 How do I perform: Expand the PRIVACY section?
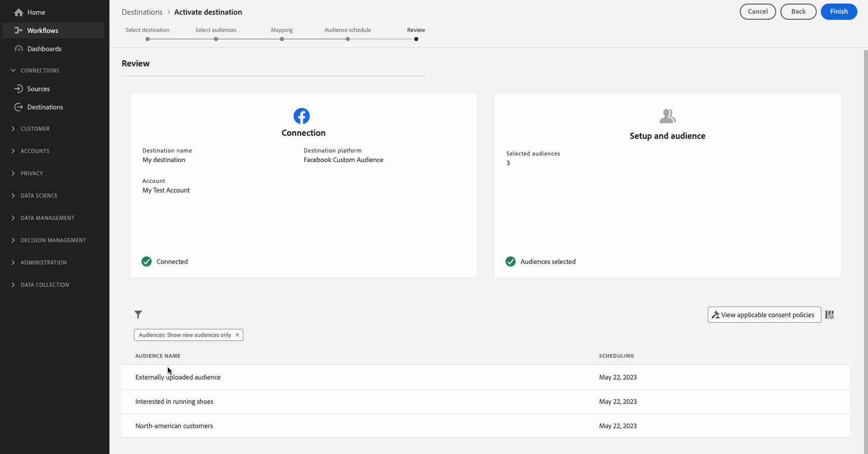tap(13, 173)
